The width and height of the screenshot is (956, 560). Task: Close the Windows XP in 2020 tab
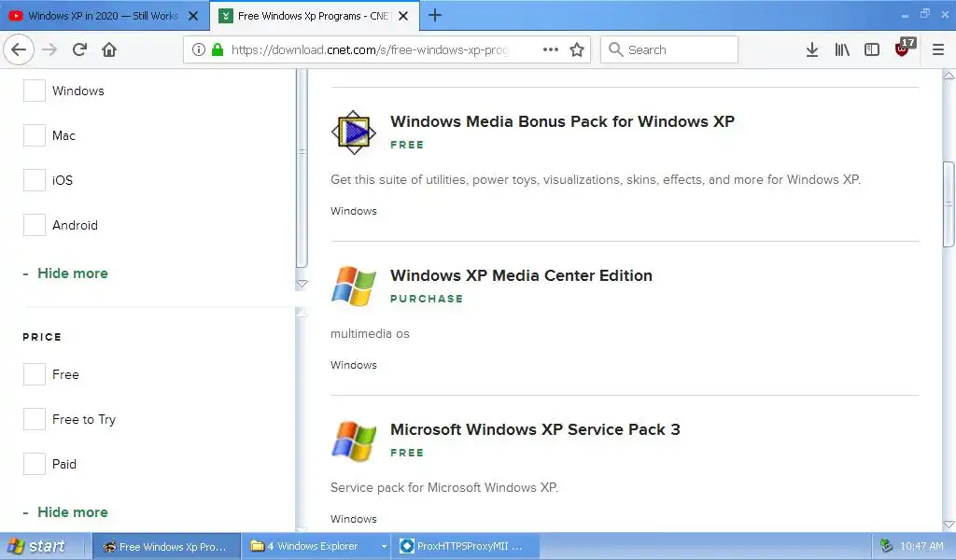coord(193,16)
